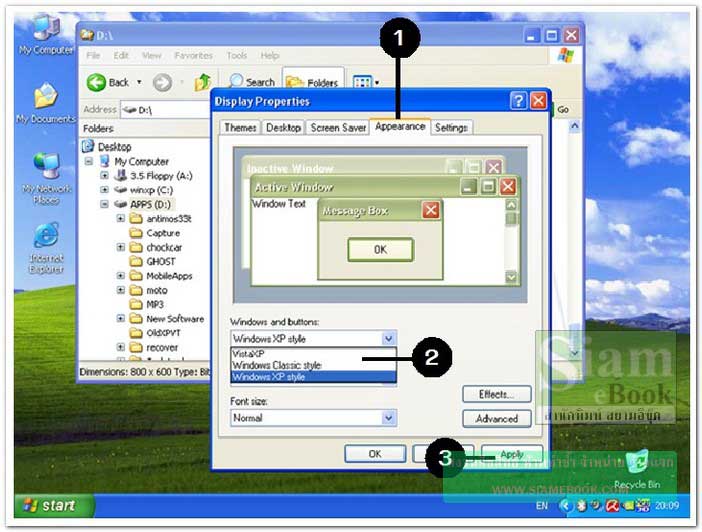This screenshot has height=532, width=702.
Task: Expand chockcar folder node
Action: click(120, 247)
